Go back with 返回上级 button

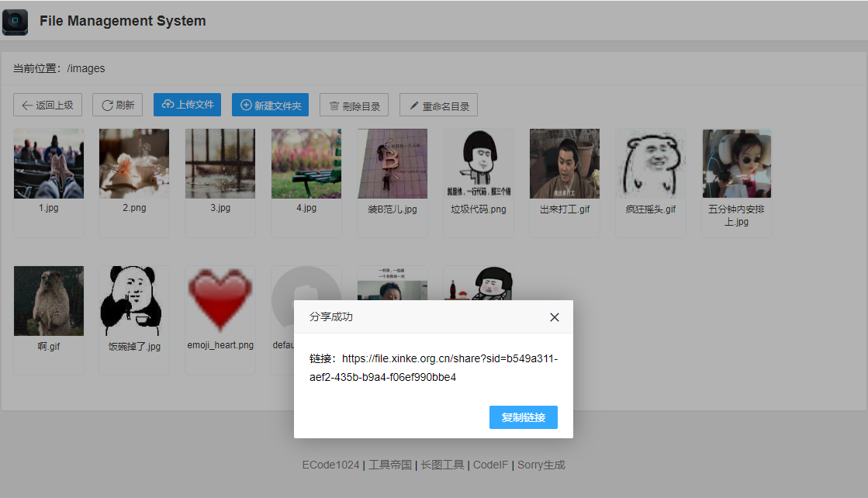point(47,105)
